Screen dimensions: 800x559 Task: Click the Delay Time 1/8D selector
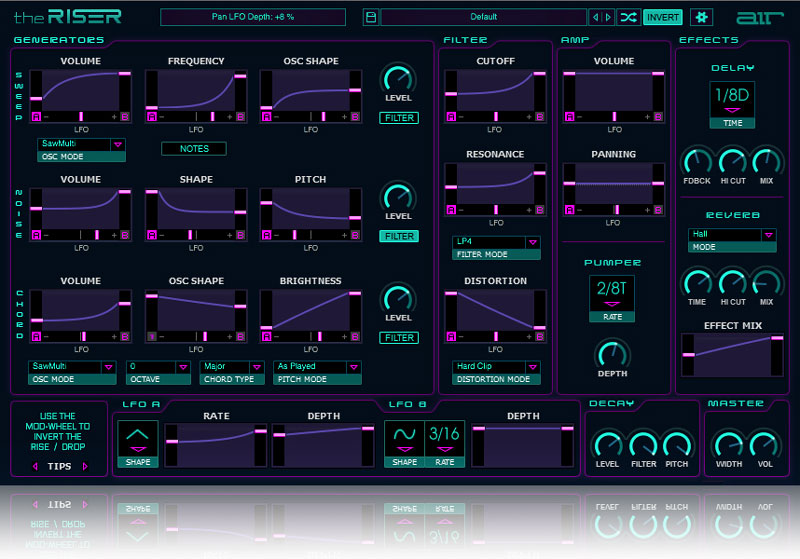click(x=733, y=100)
